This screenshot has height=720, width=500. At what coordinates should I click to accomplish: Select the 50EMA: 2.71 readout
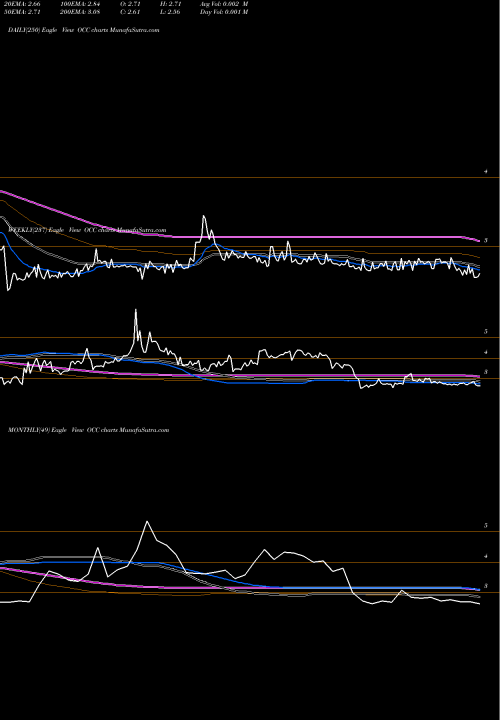[22, 12]
